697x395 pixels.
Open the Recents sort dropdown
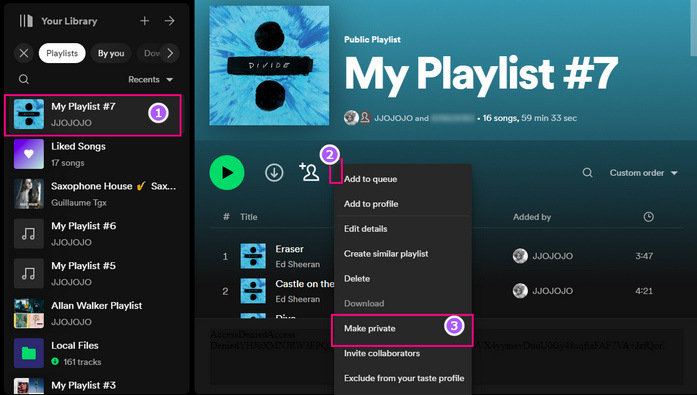(150, 80)
